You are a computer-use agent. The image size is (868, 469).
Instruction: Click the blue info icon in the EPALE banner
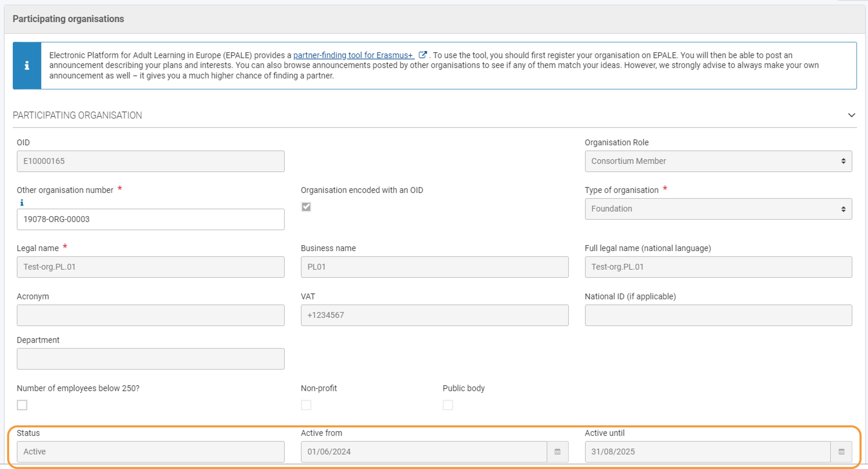(27, 65)
